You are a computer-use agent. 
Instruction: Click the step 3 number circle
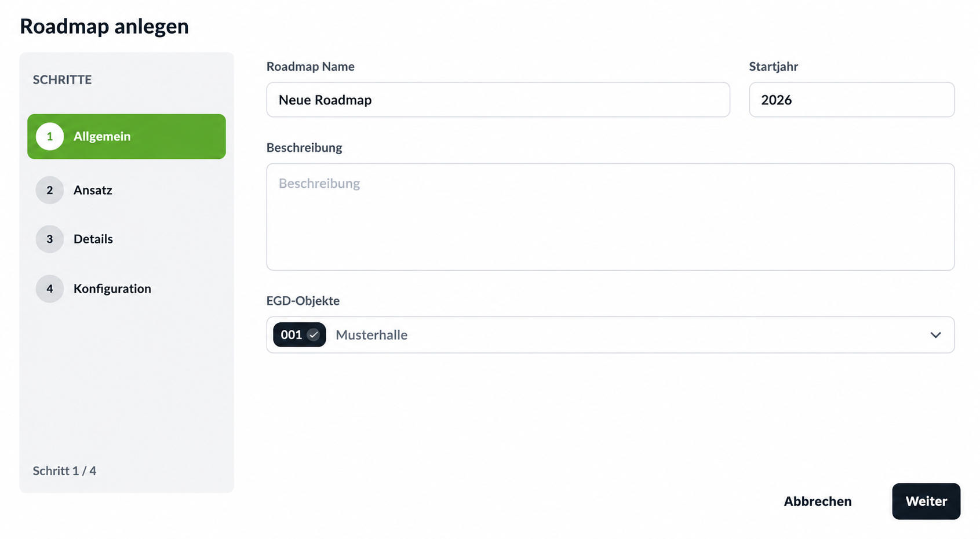pyautogui.click(x=50, y=239)
